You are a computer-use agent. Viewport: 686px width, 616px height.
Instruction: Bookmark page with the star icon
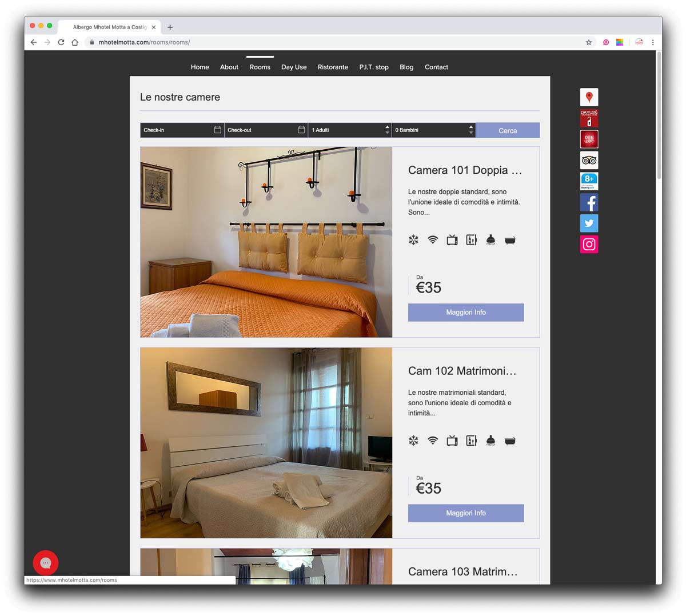tap(589, 42)
